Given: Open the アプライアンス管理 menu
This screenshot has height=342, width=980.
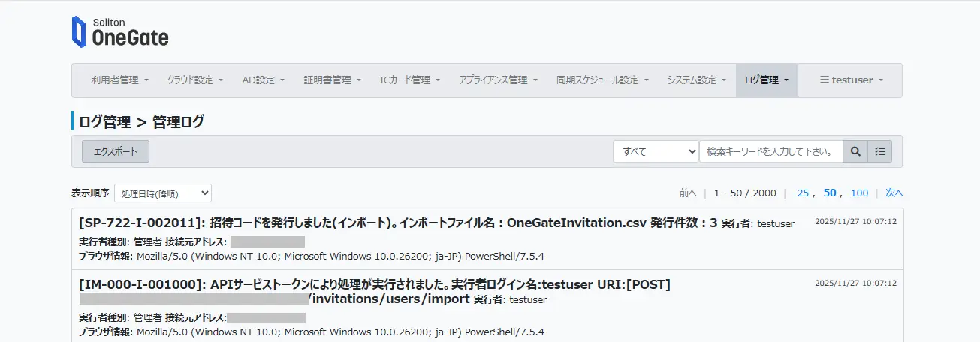Looking at the screenshot, I should click(x=498, y=79).
